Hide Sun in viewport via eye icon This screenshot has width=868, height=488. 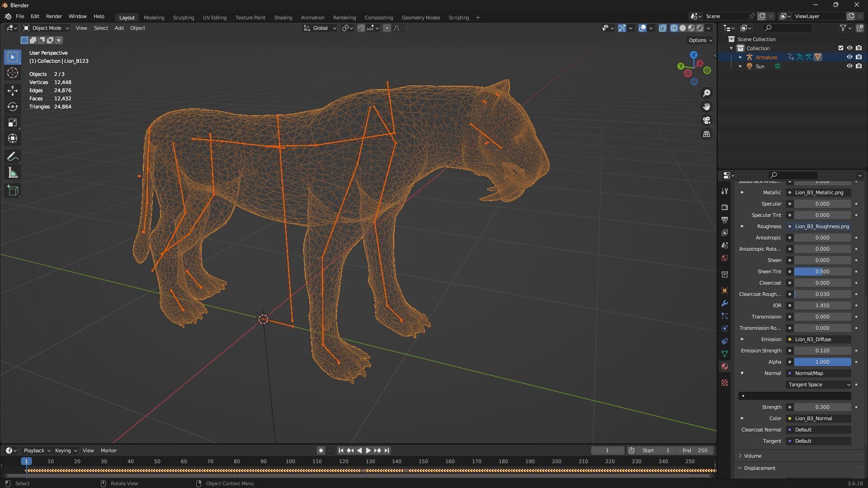coord(849,66)
